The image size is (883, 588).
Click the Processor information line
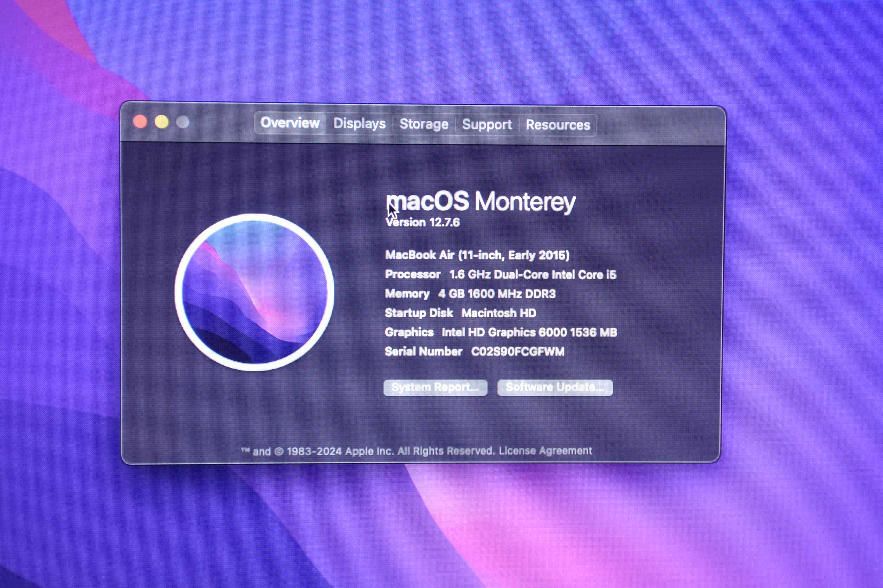(500, 275)
